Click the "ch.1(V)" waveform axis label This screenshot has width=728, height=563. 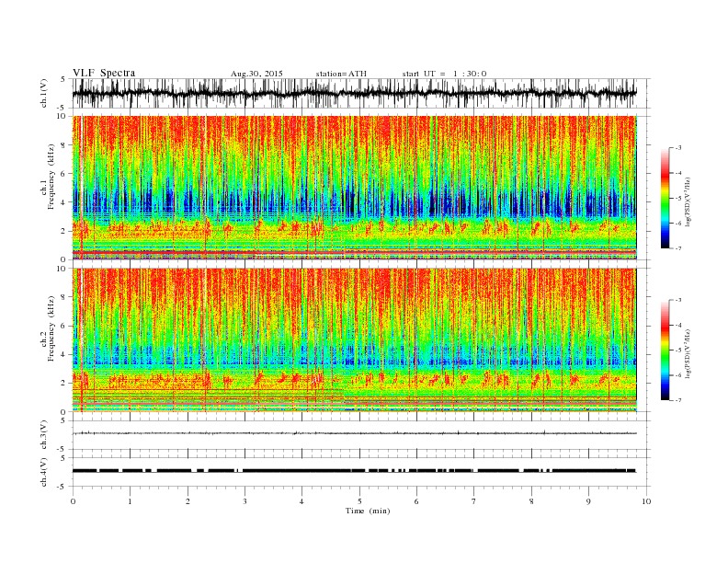click(x=44, y=93)
